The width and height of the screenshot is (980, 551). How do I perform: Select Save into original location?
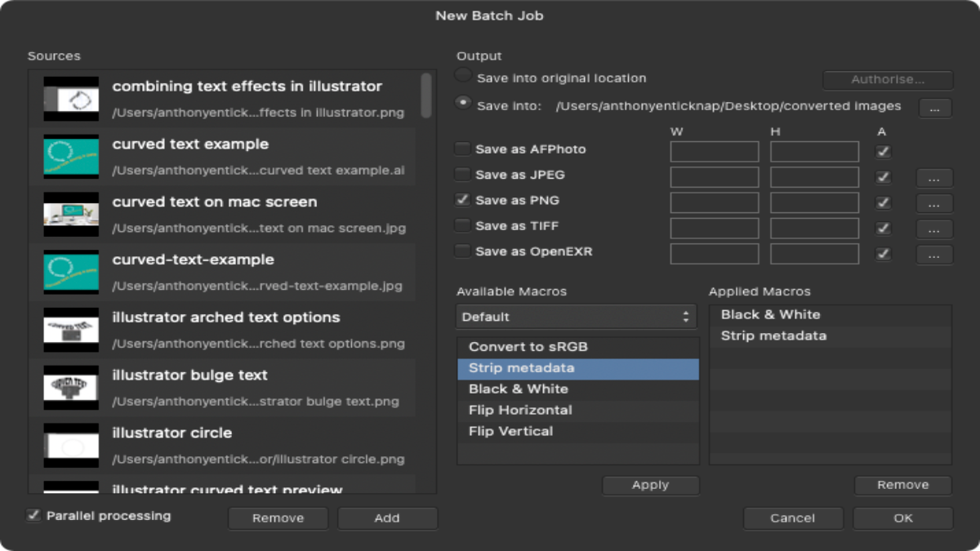pyautogui.click(x=462, y=75)
